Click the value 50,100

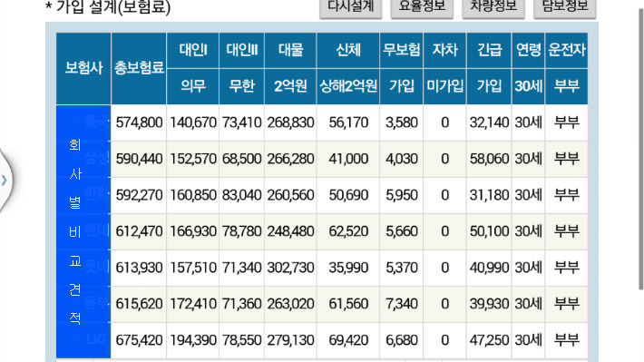489,231
